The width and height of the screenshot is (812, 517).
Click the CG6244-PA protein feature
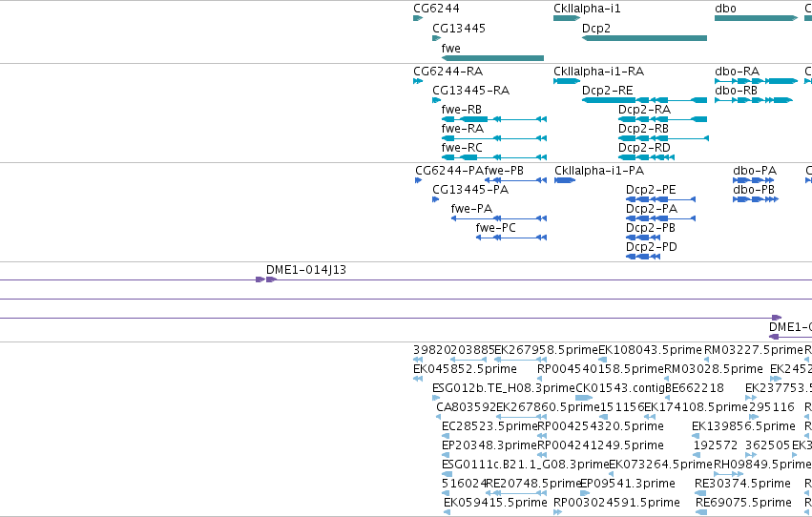(x=419, y=180)
